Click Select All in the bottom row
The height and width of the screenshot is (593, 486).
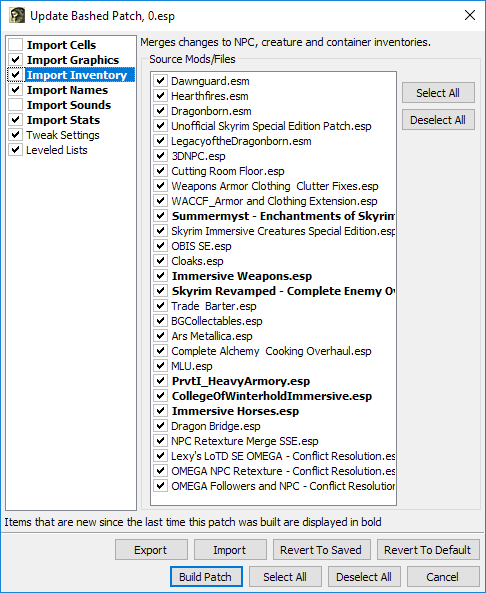285,577
